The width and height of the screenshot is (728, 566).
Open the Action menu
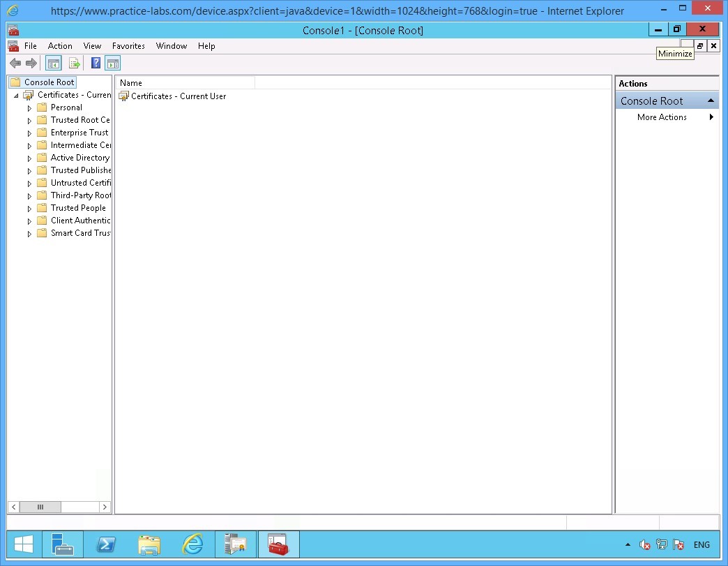tap(60, 46)
